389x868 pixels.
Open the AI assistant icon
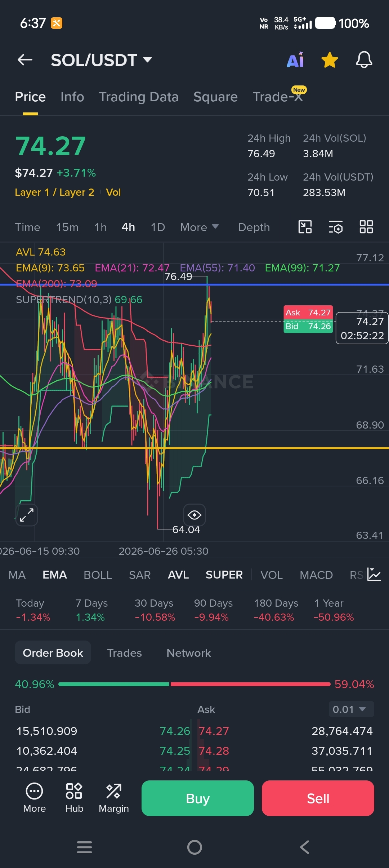295,60
